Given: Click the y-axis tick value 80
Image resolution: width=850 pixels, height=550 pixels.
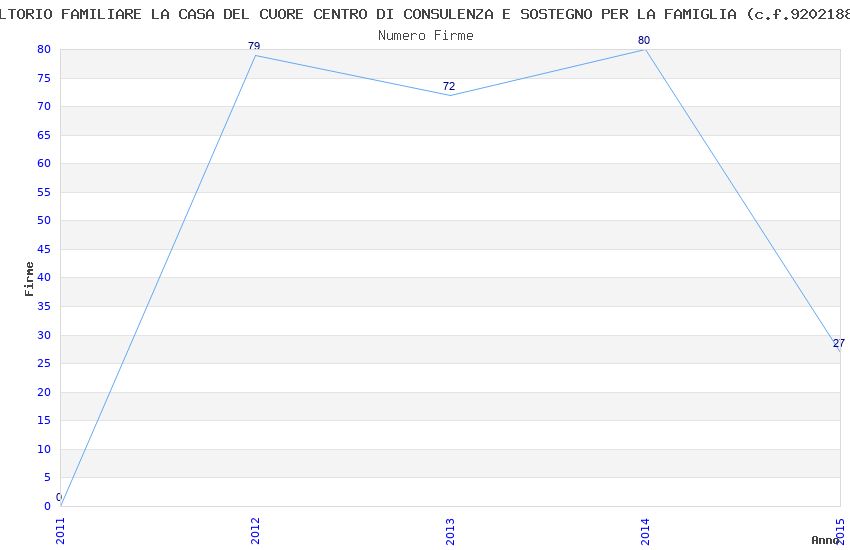Looking at the screenshot, I should [44, 49].
